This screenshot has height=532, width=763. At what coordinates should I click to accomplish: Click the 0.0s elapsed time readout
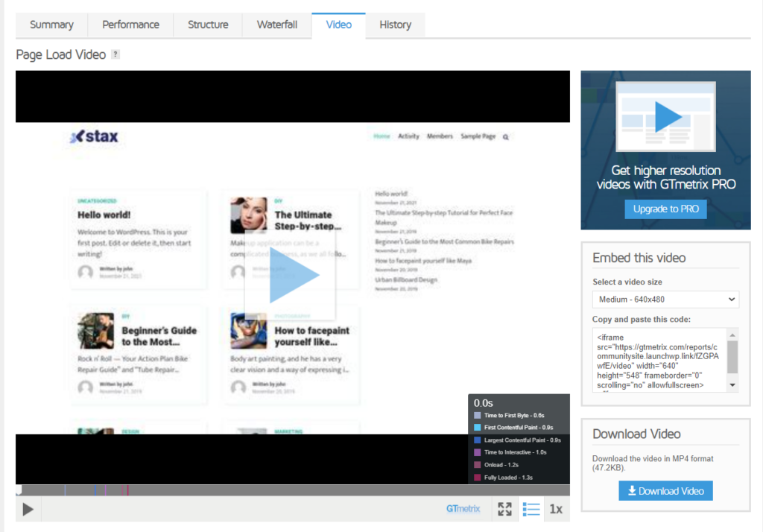coord(483,403)
